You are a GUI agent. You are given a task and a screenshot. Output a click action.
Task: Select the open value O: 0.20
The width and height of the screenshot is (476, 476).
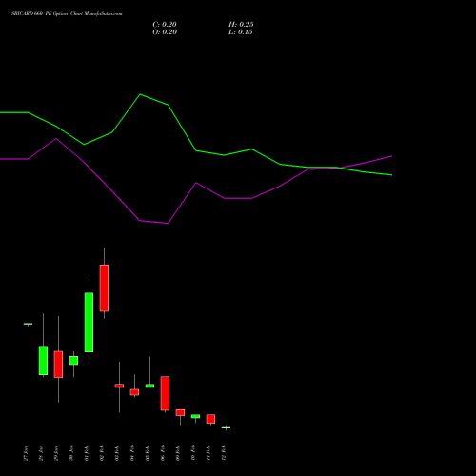click(165, 32)
